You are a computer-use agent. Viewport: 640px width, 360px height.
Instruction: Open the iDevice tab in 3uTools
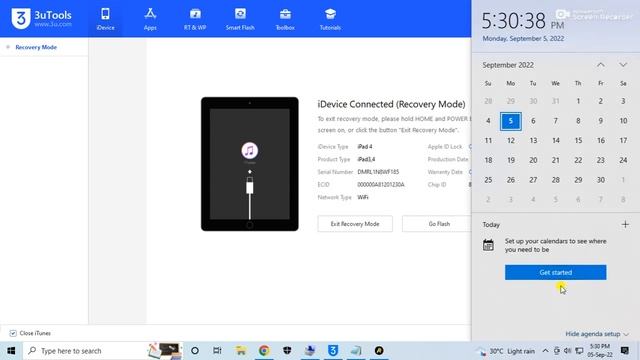(x=105, y=19)
